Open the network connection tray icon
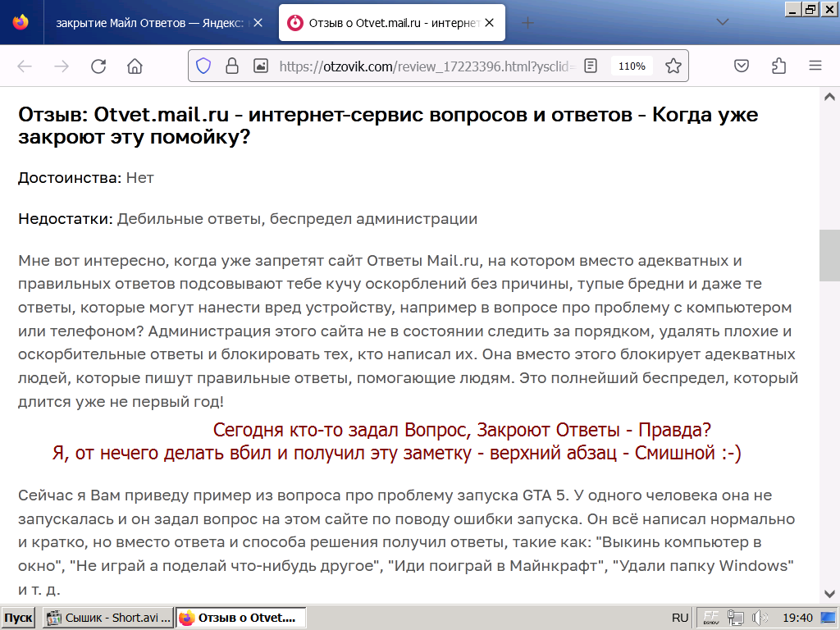840x630 pixels. (736, 618)
